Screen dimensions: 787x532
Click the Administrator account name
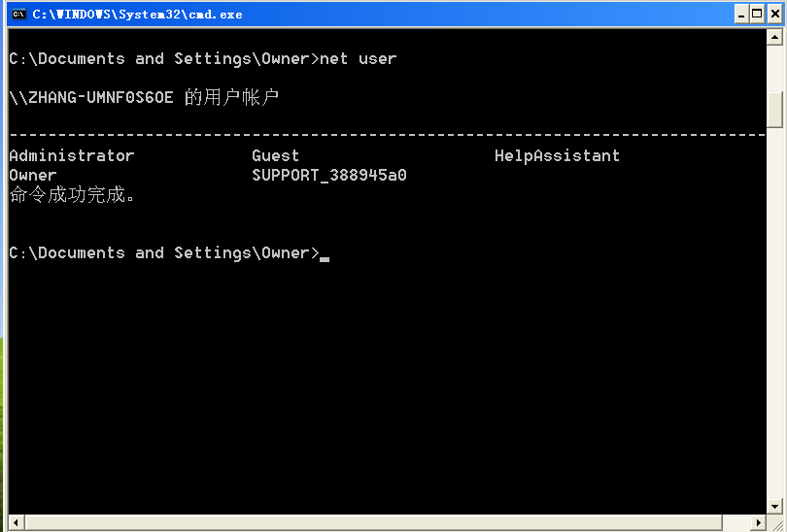71,155
